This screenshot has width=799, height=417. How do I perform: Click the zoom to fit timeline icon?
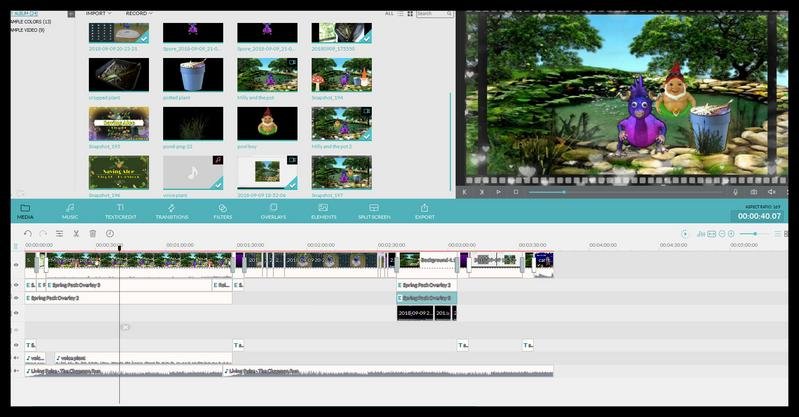coord(712,233)
